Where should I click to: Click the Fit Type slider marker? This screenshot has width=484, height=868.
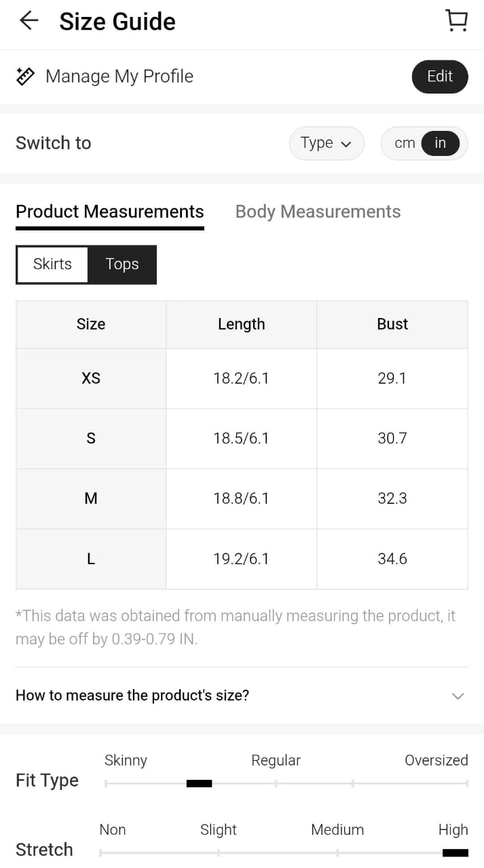point(199,784)
